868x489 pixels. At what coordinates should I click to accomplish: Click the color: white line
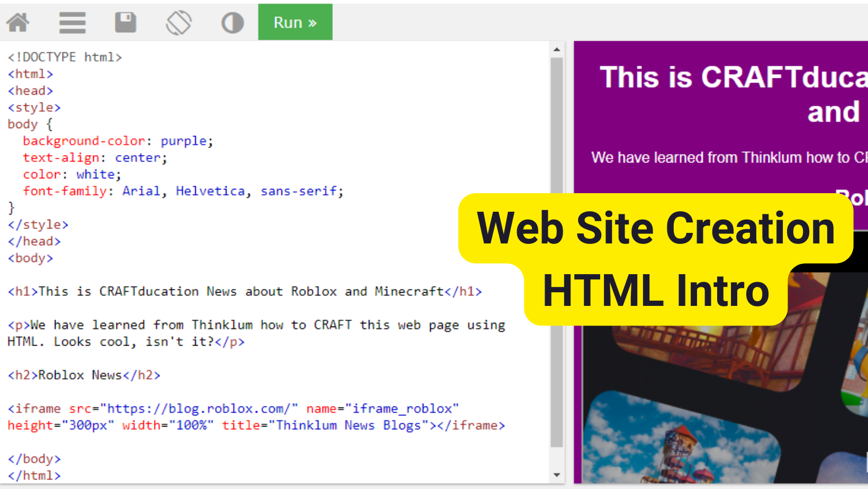tap(72, 175)
